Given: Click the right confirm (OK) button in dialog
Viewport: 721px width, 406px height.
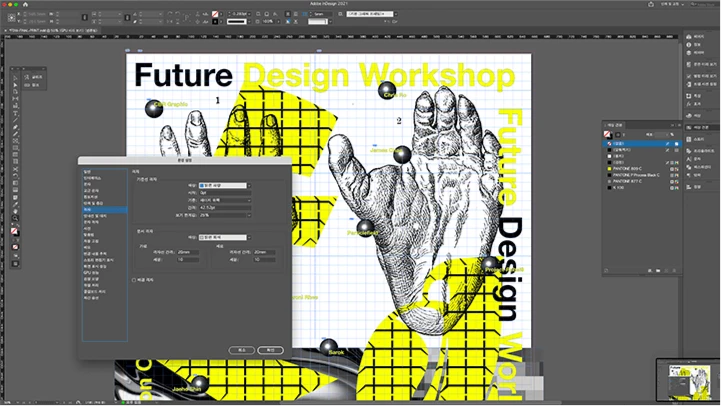Looking at the screenshot, I should click(270, 350).
